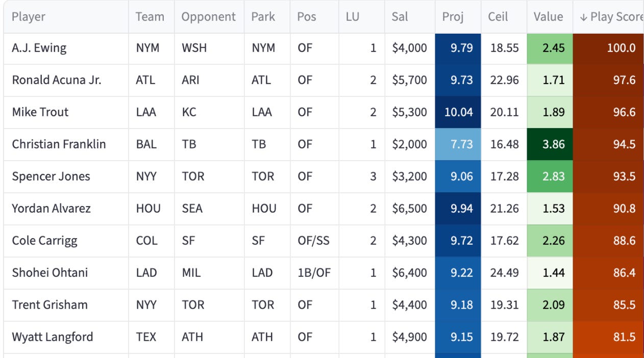Select the Spencer Jones player cell
644x358 pixels.
click(x=66, y=176)
